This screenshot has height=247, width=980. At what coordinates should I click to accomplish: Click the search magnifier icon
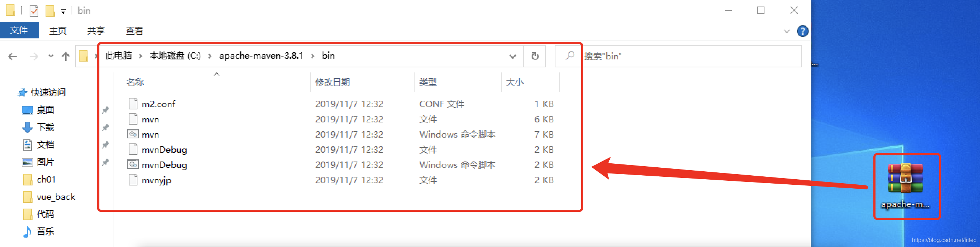point(570,56)
